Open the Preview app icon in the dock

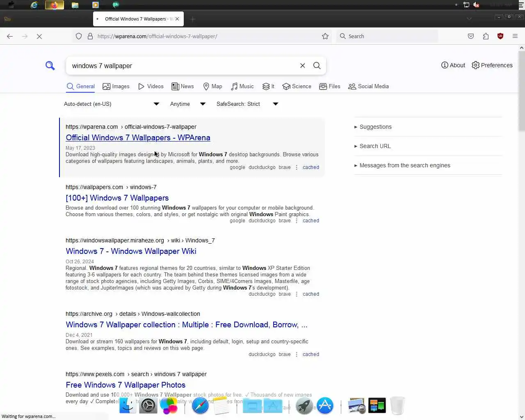356,406
